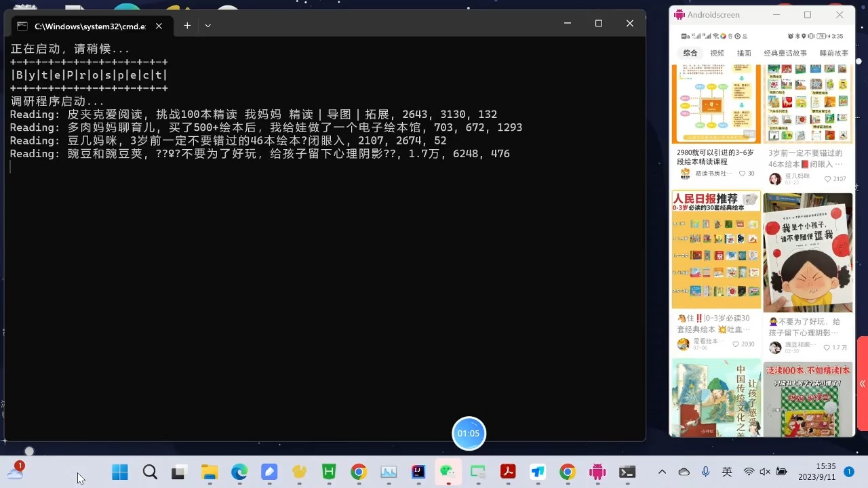
Task: Open the Android screen mirror app icon
Action: pyautogui.click(x=597, y=472)
